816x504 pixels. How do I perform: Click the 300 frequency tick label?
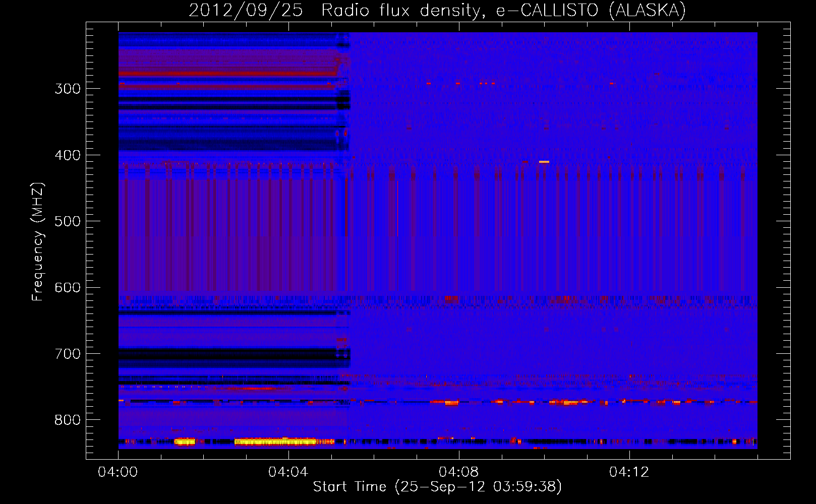[x=68, y=89]
